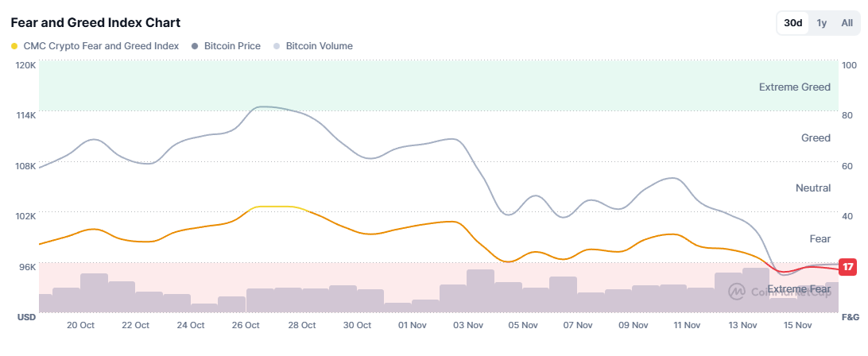Select the Greed zone label

(x=816, y=138)
